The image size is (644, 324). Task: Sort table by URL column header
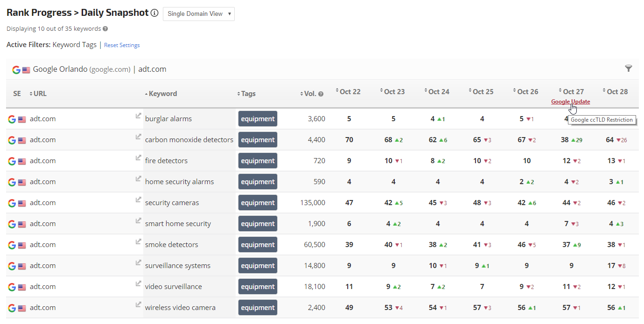click(x=40, y=94)
